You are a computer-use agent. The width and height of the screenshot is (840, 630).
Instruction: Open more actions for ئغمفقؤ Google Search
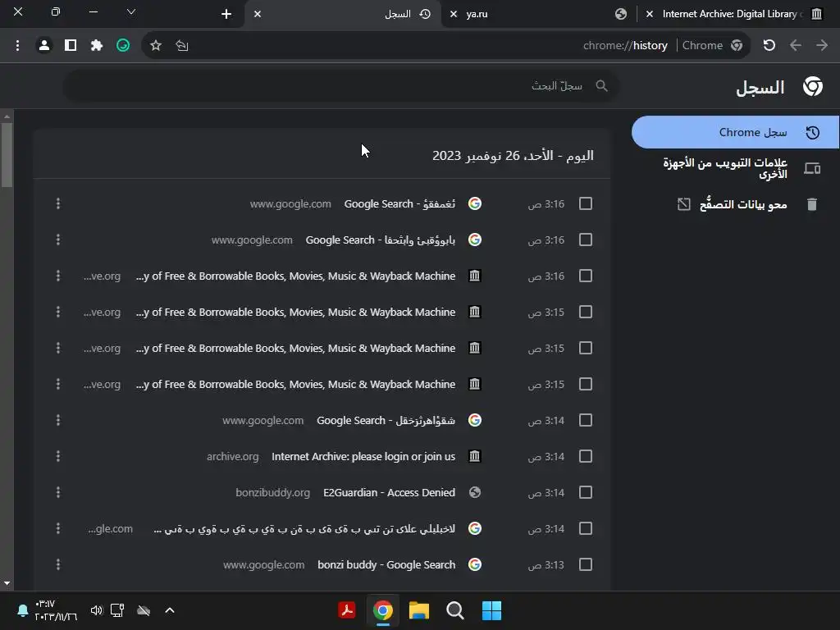point(58,203)
